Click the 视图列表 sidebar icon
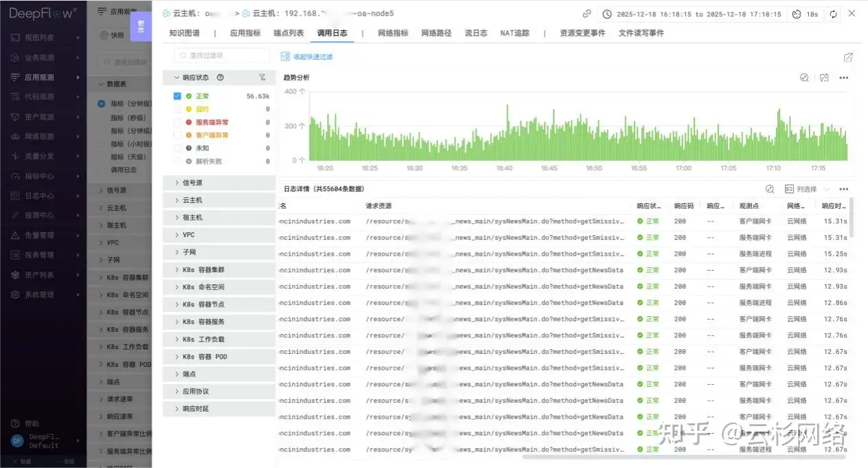This screenshot has width=868, height=468. point(15,38)
